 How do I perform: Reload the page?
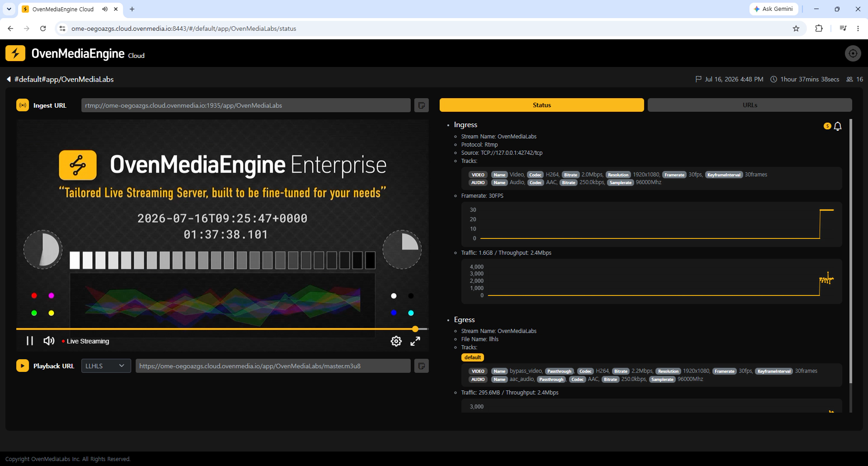click(43, 29)
